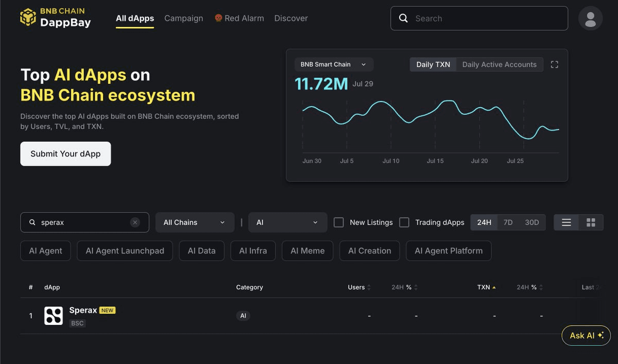Show Daily TXN chart

pos(433,64)
